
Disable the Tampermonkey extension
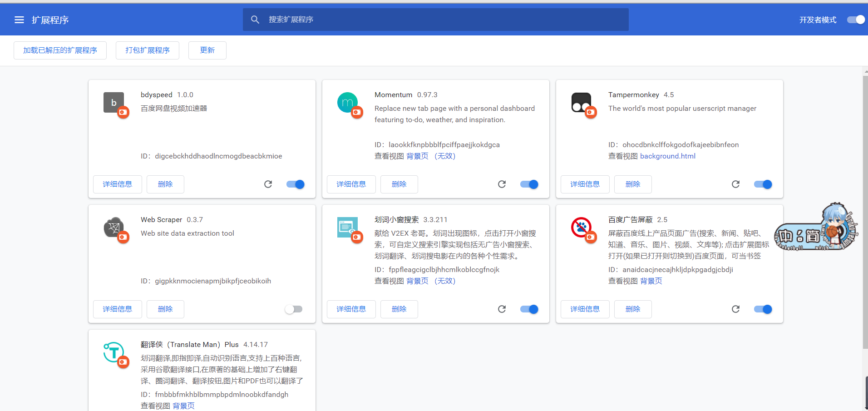coord(763,184)
